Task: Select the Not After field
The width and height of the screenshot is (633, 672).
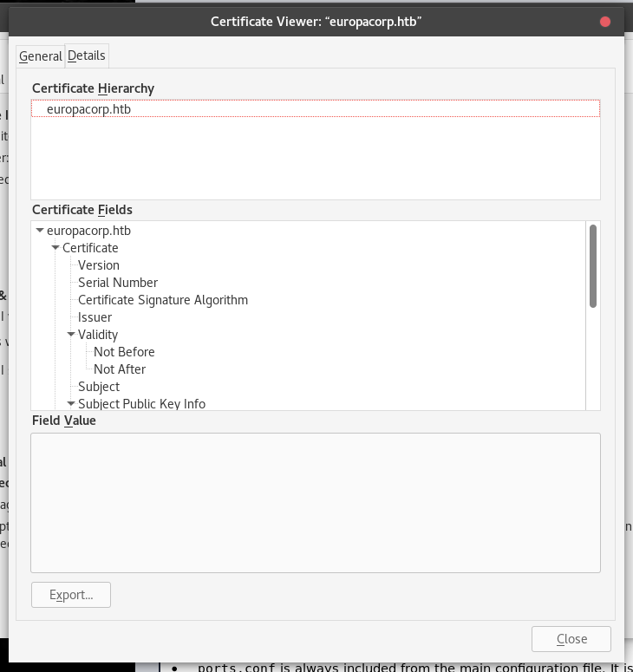Action: point(120,369)
